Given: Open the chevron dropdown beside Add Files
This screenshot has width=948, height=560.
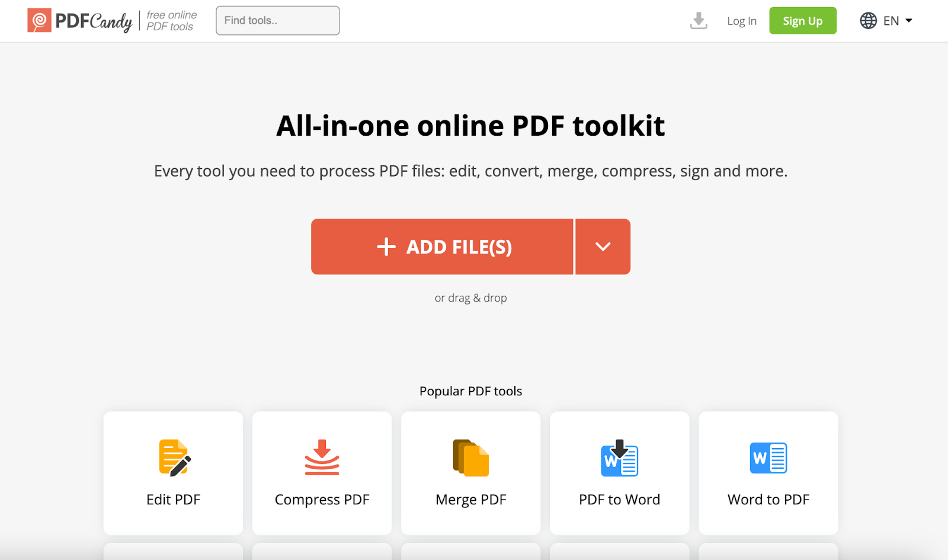Looking at the screenshot, I should coord(603,247).
